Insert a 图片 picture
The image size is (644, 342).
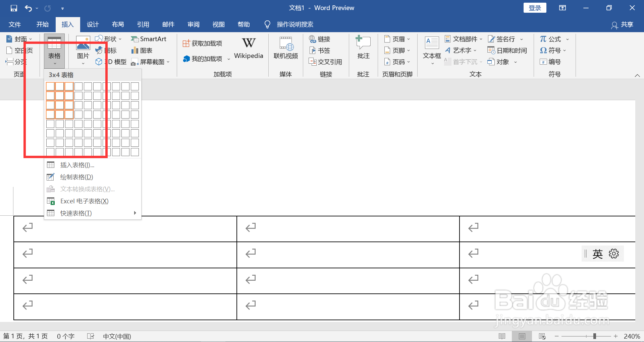pos(83,51)
